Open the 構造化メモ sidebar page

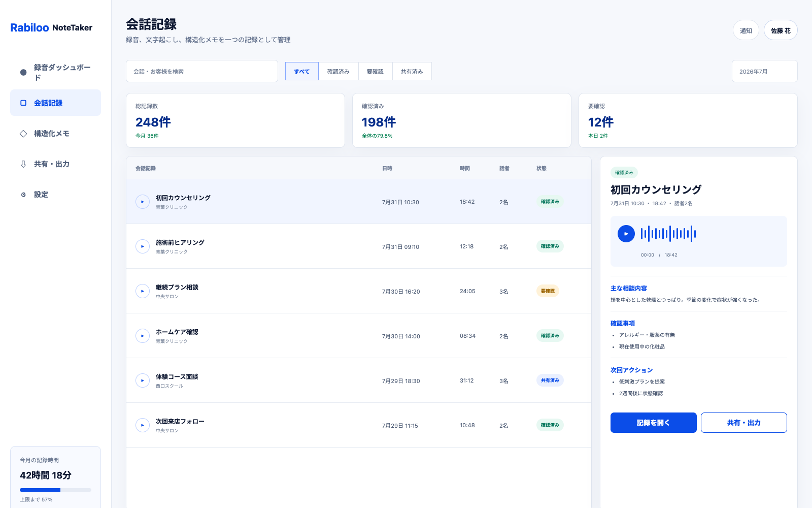pyautogui.click(x=55, y=134)
